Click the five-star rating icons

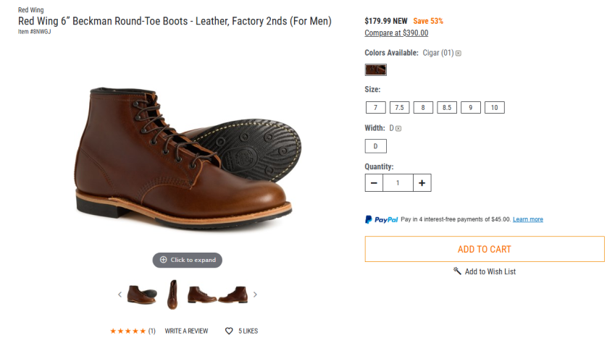(x=127, y=331)
